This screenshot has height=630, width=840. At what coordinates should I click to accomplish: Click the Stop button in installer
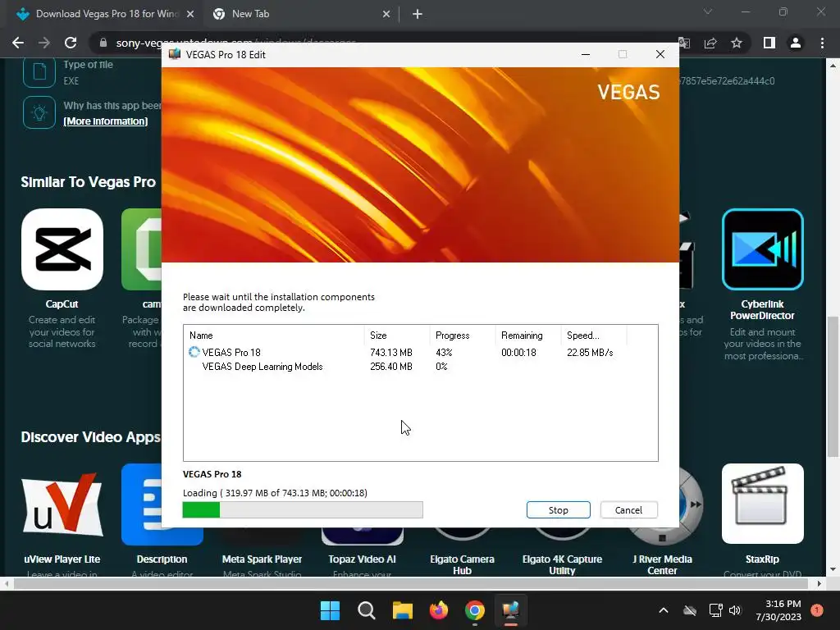tap(558, 510)
